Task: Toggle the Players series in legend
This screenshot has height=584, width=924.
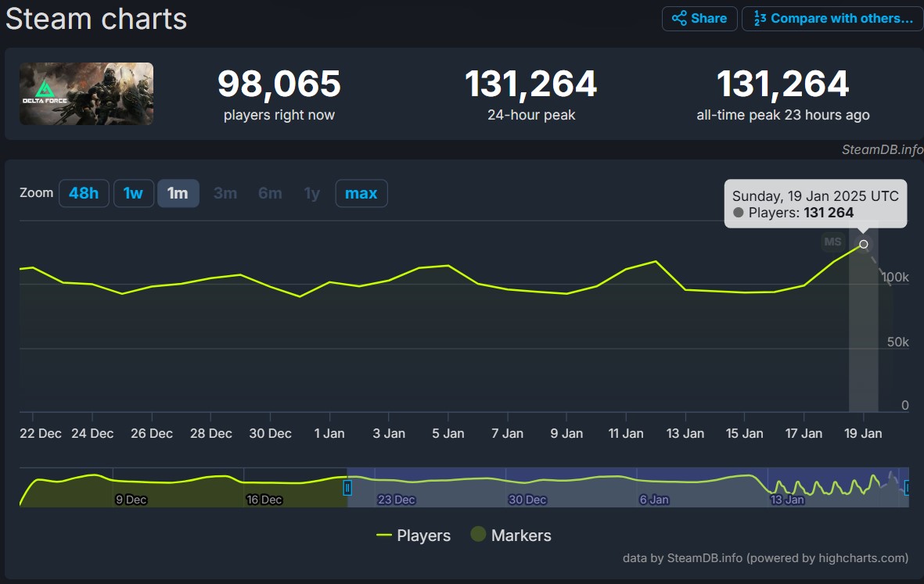Action: coord(414,535)
